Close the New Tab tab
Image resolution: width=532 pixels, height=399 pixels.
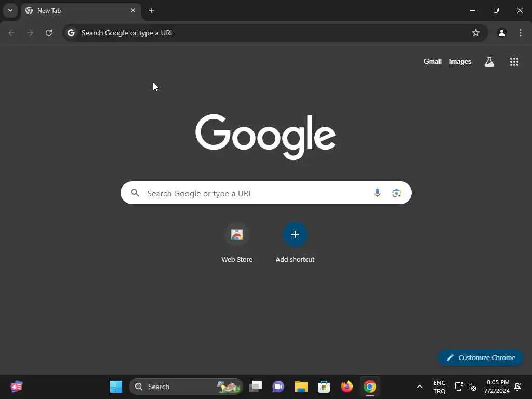pos(133,10)
